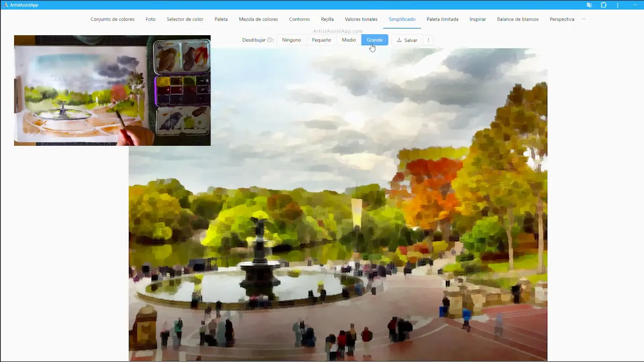
Task: Select the Medio blur option
Action: (349, 40)
